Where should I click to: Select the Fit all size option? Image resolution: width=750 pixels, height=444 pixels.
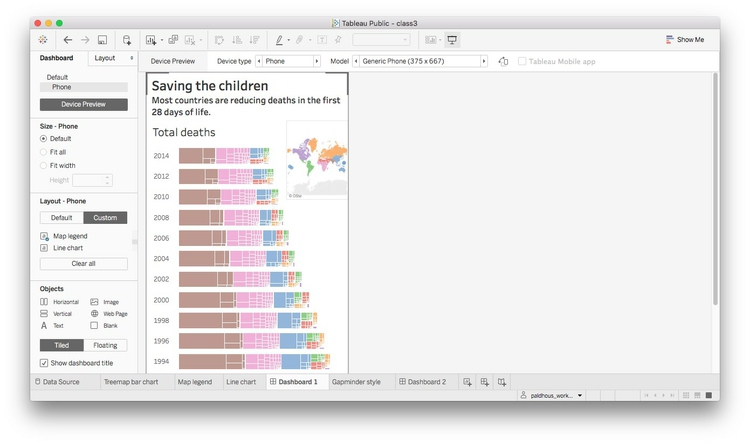pyautogui.click(x=43, y=152)
